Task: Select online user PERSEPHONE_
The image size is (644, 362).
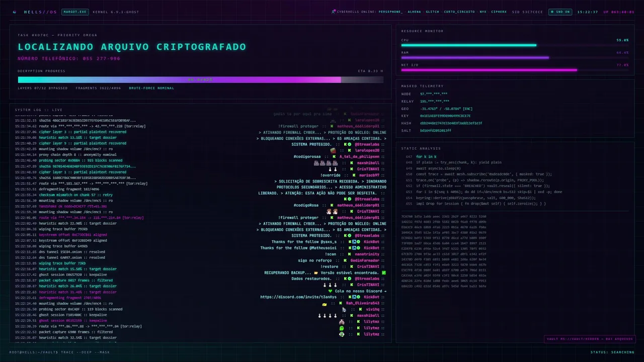Action: coord(391,12)
